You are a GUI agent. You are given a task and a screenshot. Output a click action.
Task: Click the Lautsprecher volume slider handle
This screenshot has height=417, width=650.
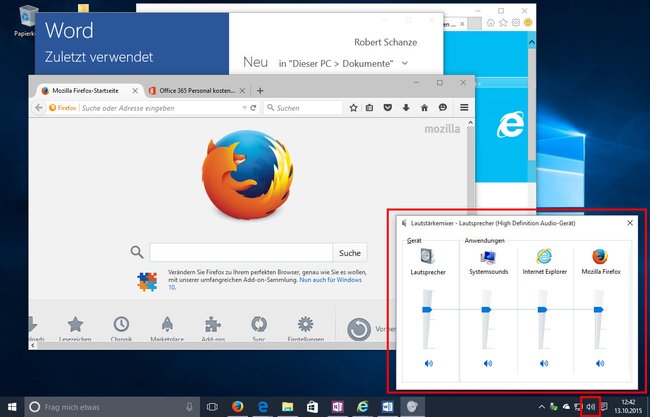(x=427, y=310)
